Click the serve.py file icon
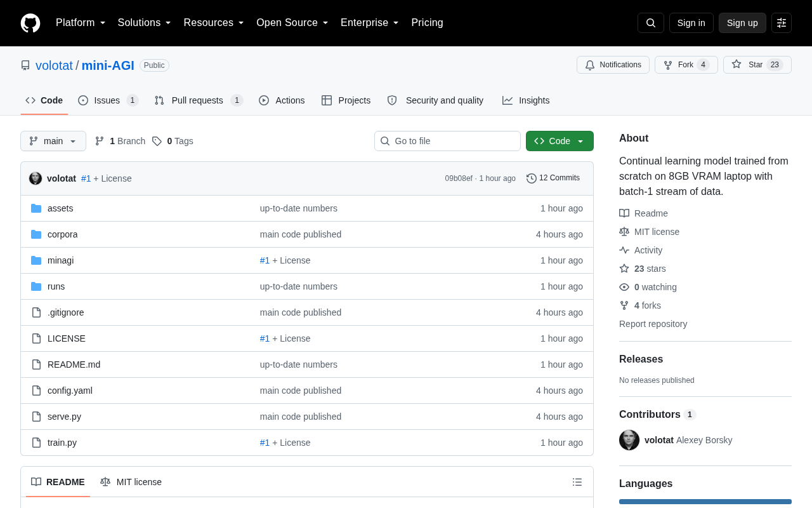 tap(36, 417)
